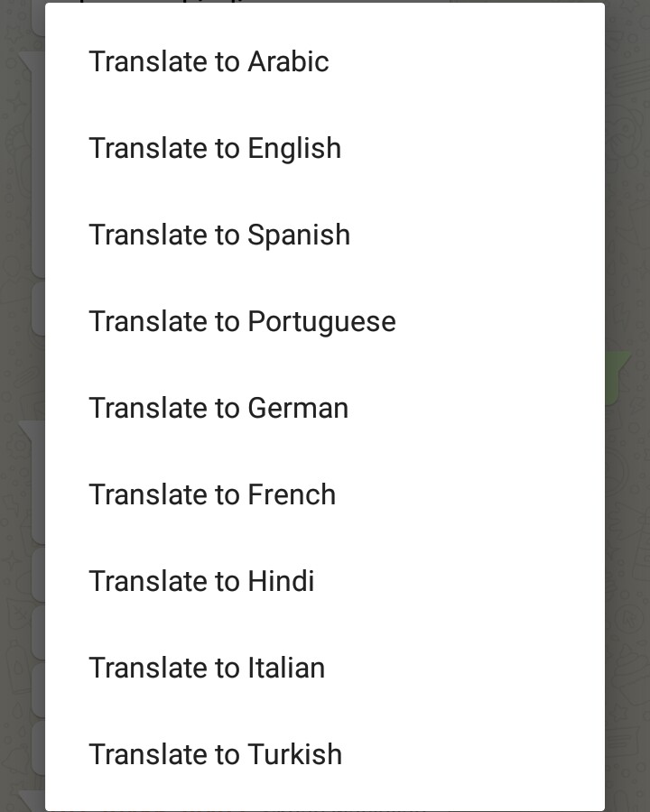Select Translate to Portuguese entry
This screenshot has height=812, width=650.
pos(325,321)
